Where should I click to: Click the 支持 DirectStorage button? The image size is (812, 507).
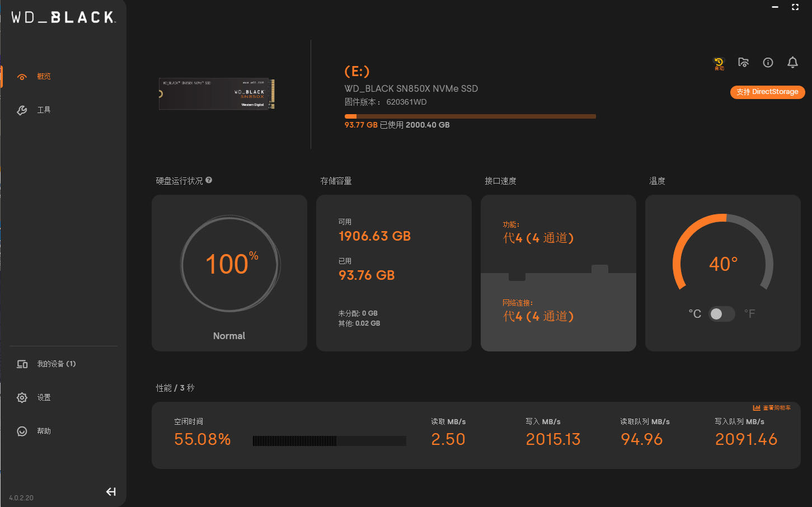(767, 92)
